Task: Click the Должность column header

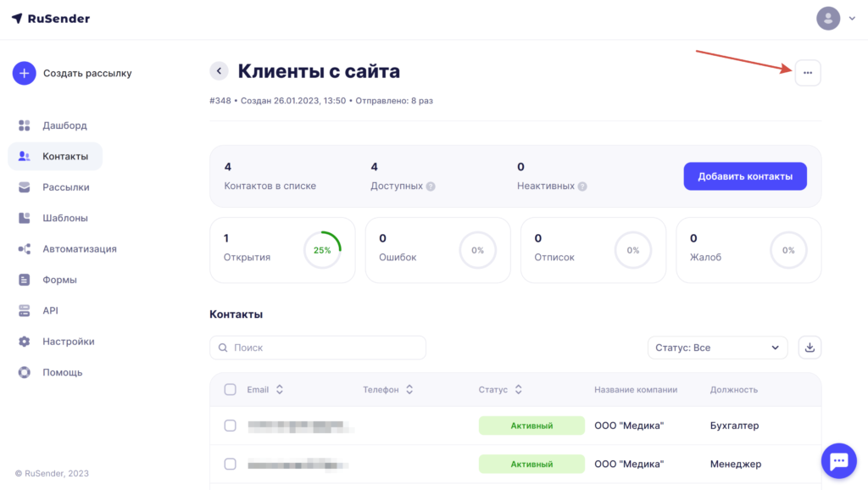Action: (x=734, y=390)
